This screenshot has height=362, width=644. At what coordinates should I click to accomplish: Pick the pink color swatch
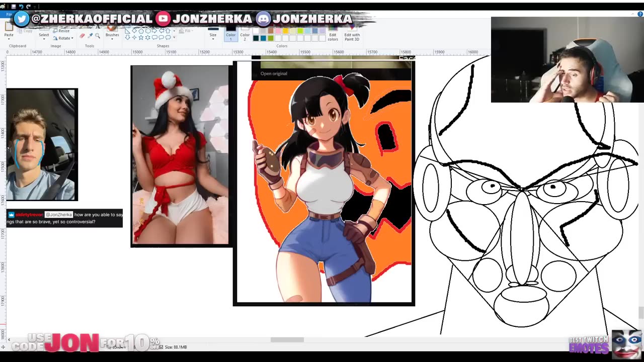[278, 31]
